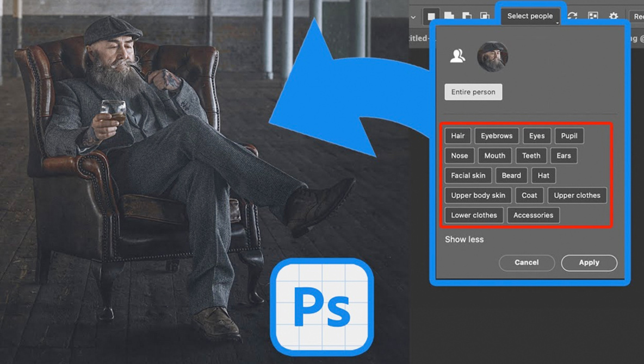Choose the Add to selection mode icon
Screen dimensions: 644x364
449,16
